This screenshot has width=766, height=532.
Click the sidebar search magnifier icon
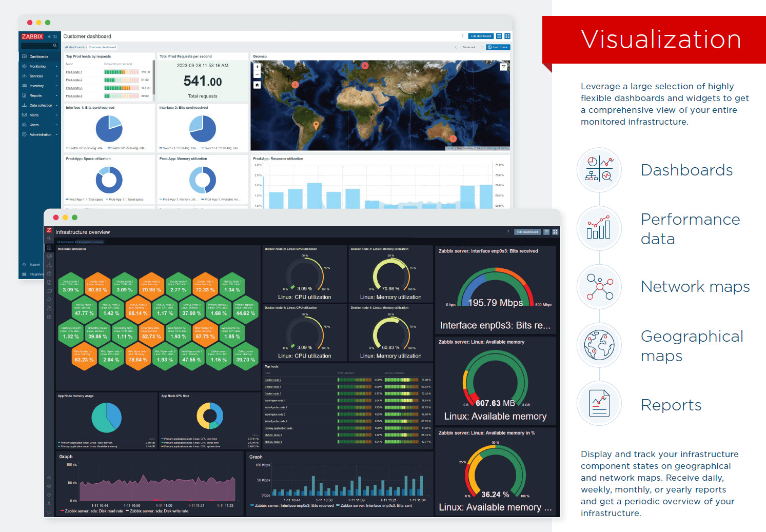click(55, 46)
